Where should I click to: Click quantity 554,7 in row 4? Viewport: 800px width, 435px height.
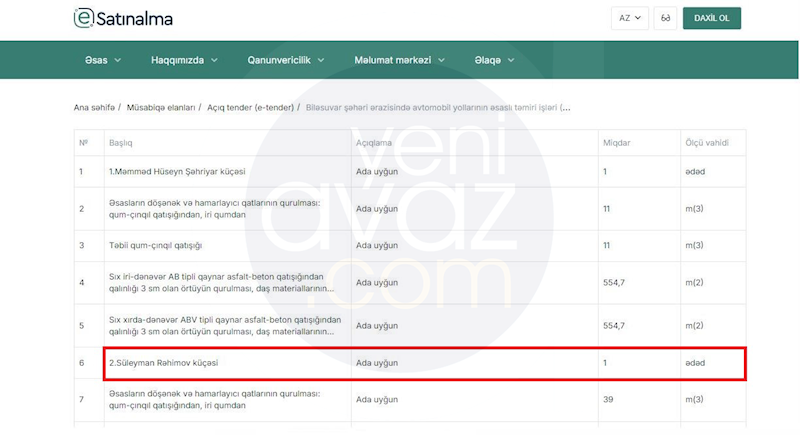click(614, 283)
